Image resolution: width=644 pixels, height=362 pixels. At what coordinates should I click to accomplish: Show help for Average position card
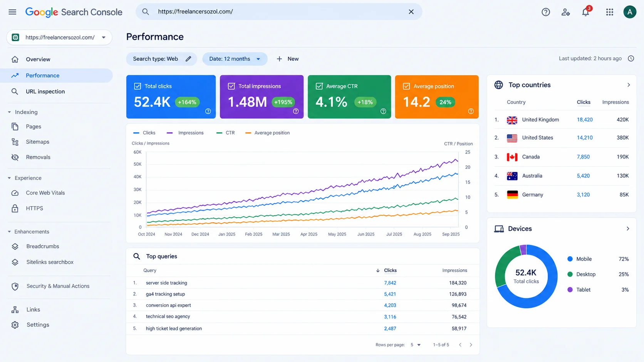(x=471, y=111)
